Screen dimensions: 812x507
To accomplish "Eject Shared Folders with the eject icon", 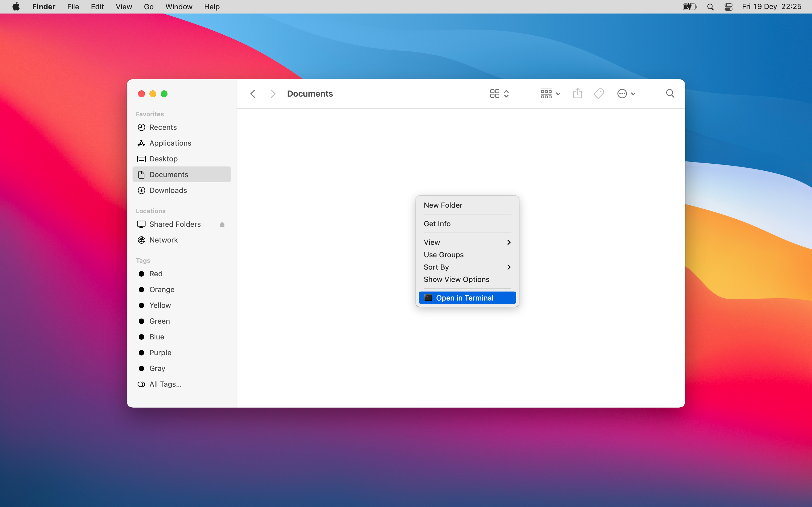I will pos(222,224).
